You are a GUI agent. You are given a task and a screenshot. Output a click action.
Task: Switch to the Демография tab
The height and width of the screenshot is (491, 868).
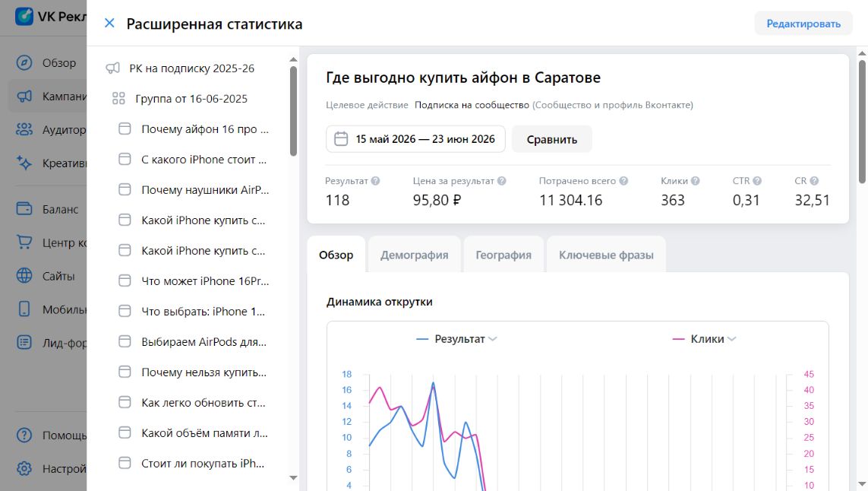tap(414, 255)
